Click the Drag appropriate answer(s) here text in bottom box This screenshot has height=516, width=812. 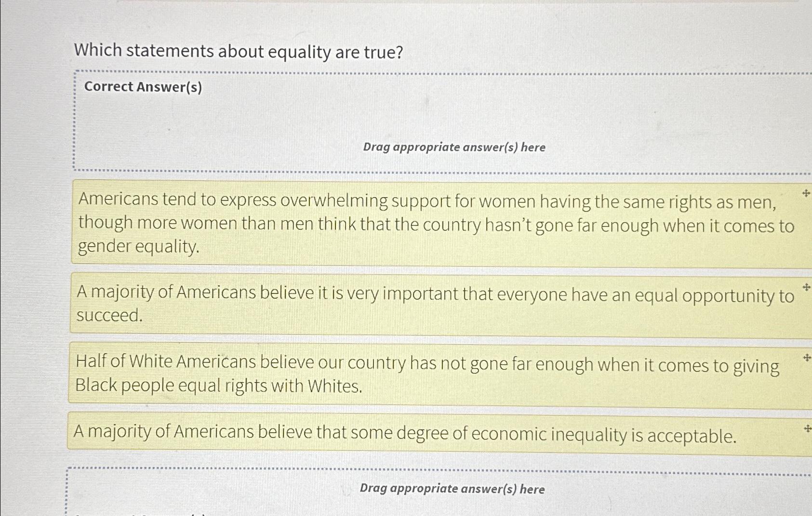click(x=452, y=489)
